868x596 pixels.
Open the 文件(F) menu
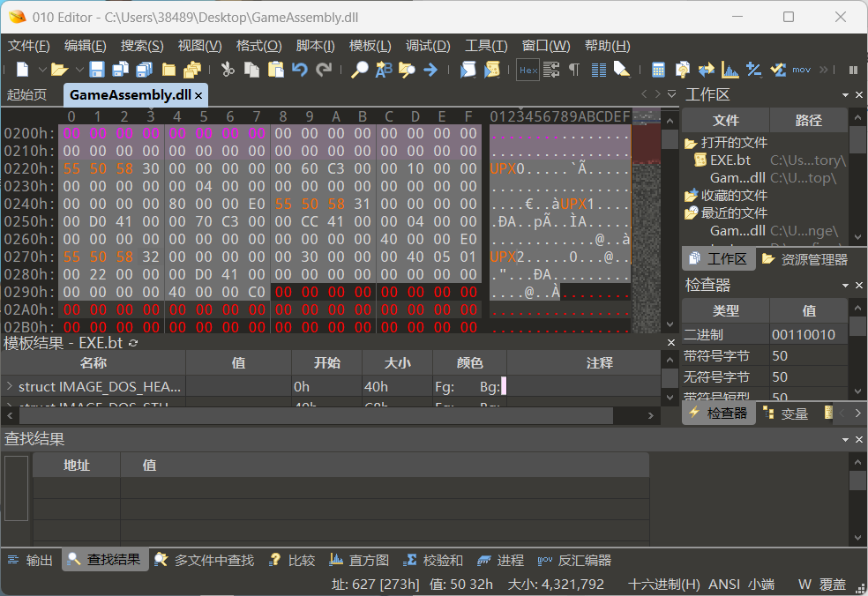29,45
